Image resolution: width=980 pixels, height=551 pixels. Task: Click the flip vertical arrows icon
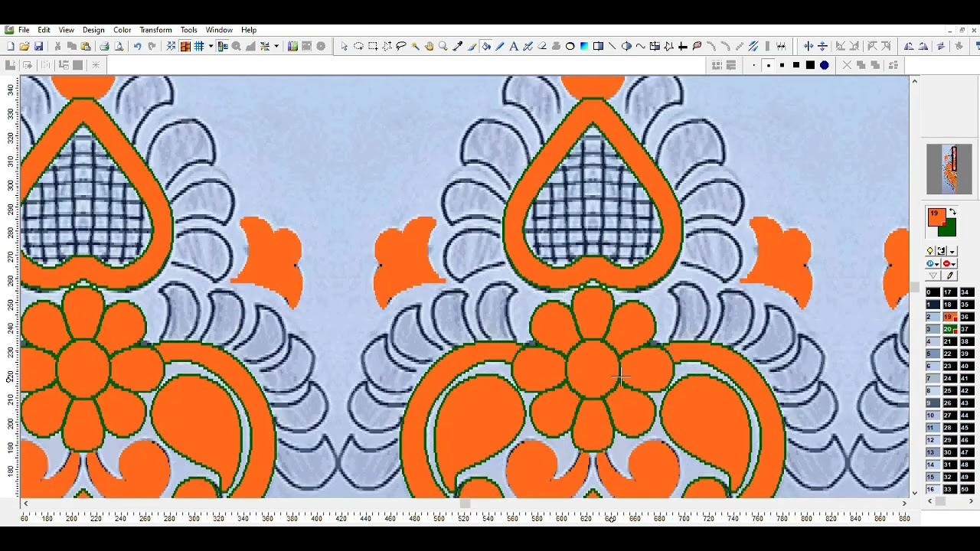coord(822,47)
